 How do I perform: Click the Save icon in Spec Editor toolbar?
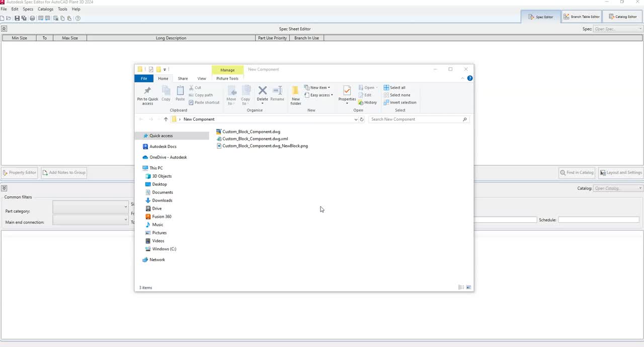pyautogui.click(x=17, y=18)
